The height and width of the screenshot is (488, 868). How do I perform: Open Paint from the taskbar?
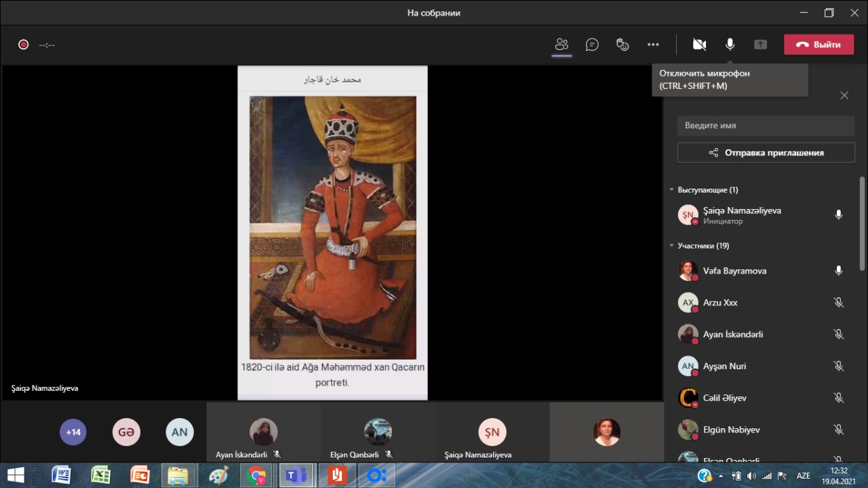point(218,475)
